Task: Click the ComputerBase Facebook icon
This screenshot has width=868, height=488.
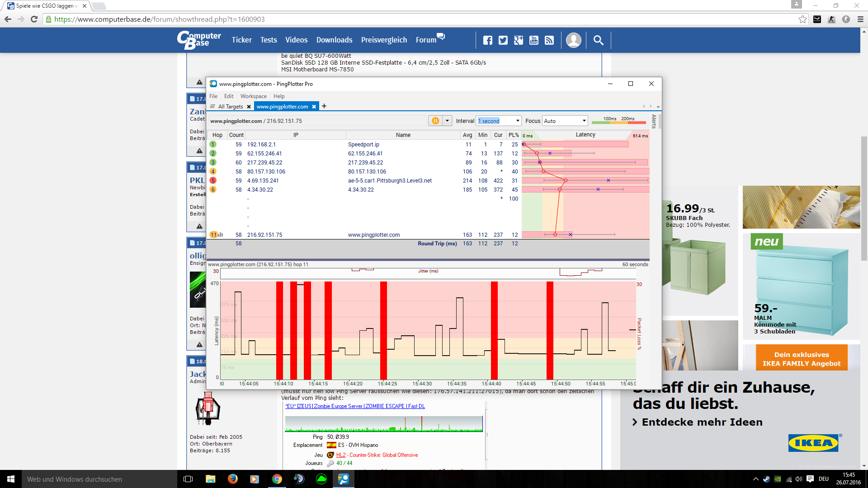Action: pos(487,40)
